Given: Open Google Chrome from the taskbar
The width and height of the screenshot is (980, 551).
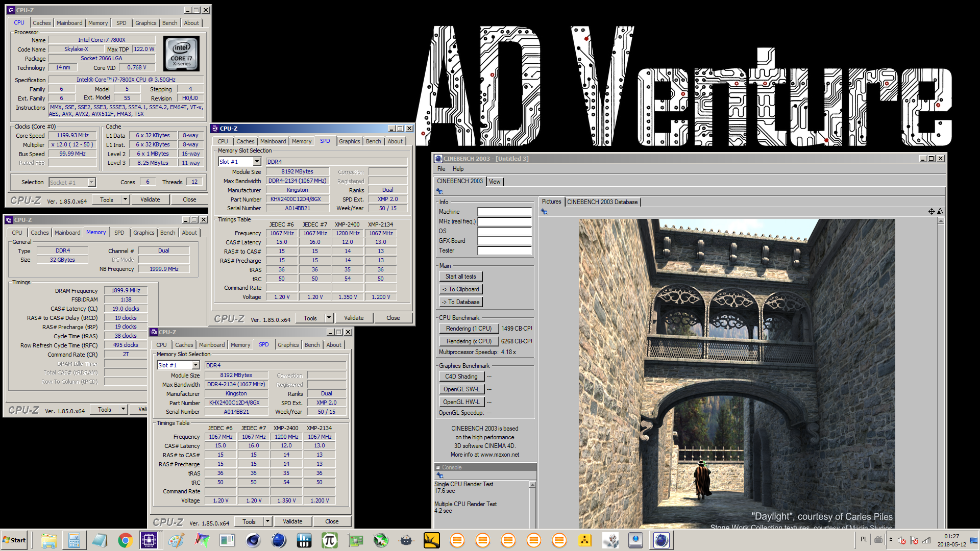Looking at the screenshot, I should click(x=125, y=540).
